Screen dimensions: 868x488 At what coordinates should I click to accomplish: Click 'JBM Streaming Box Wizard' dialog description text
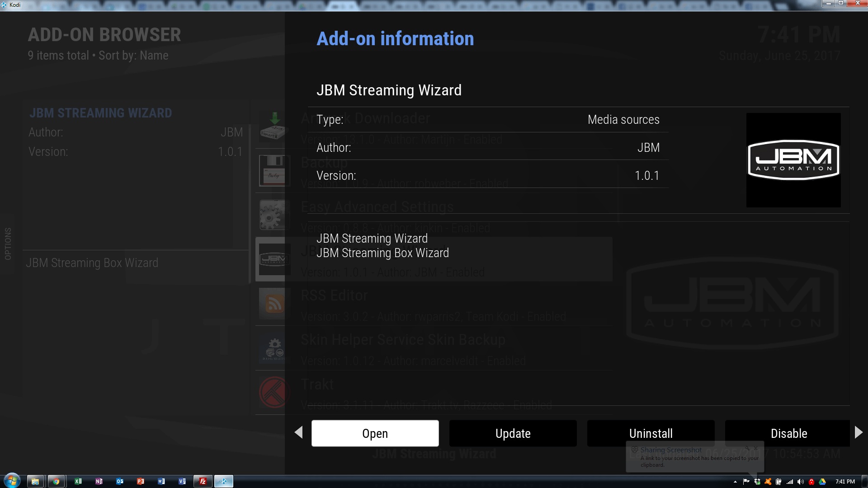click(x=382, y=253)
